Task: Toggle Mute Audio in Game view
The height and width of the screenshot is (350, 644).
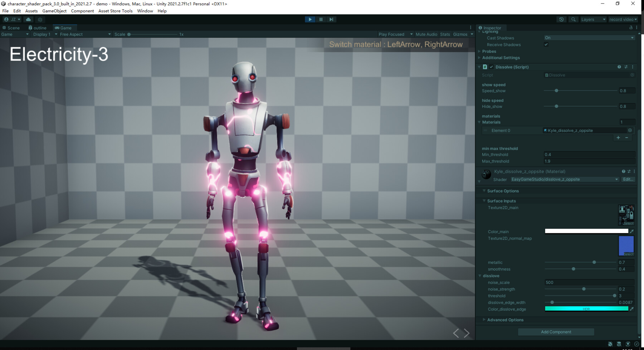Action: (426, 34)
